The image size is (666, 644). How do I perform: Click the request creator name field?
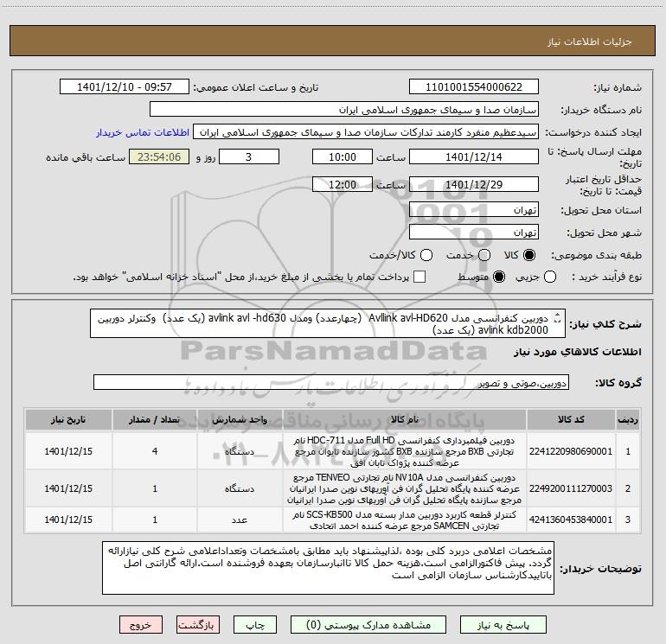[x=366, y=132]
